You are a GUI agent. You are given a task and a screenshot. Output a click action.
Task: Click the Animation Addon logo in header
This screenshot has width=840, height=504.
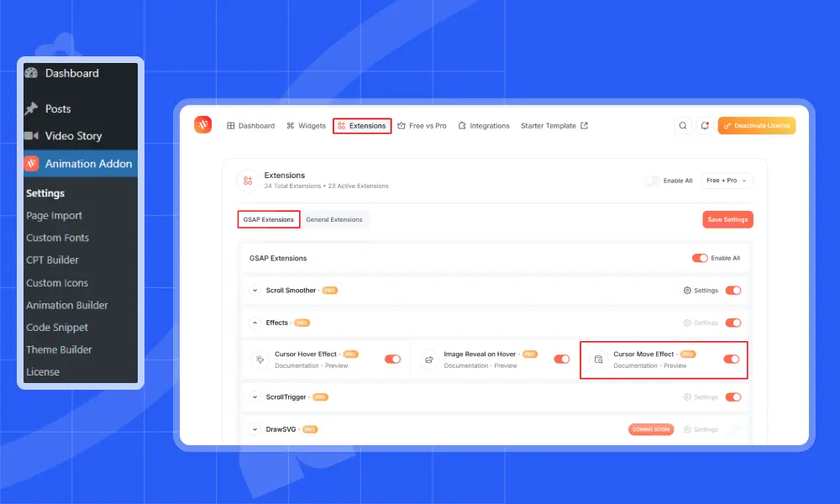(x=202, y=125)
